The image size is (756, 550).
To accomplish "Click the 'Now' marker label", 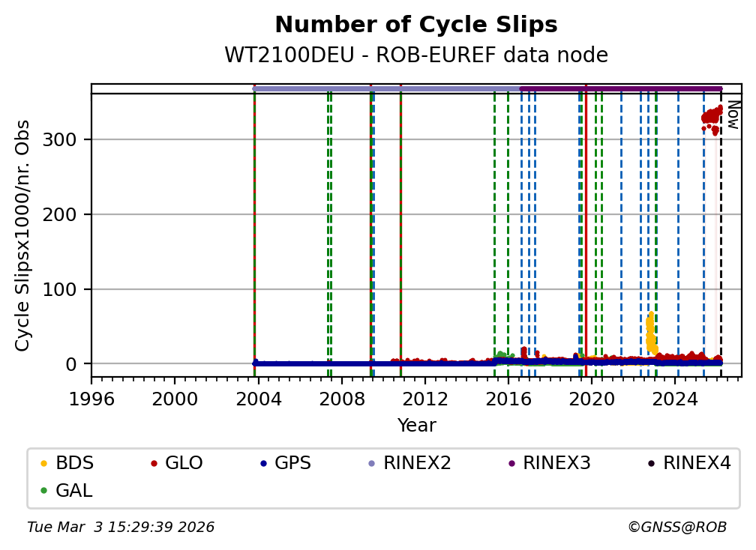I will pos(733,114).
